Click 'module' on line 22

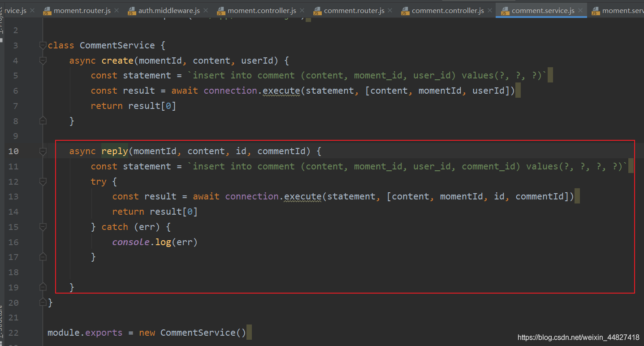64,333
